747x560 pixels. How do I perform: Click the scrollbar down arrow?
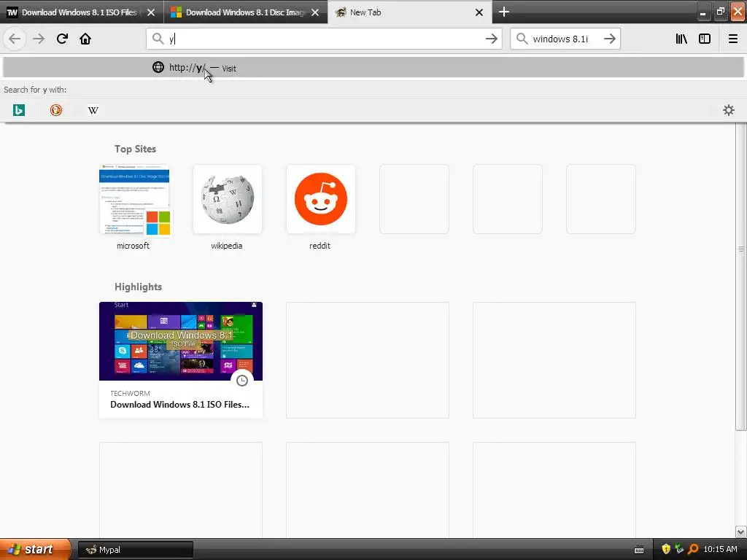coord(740,532)
